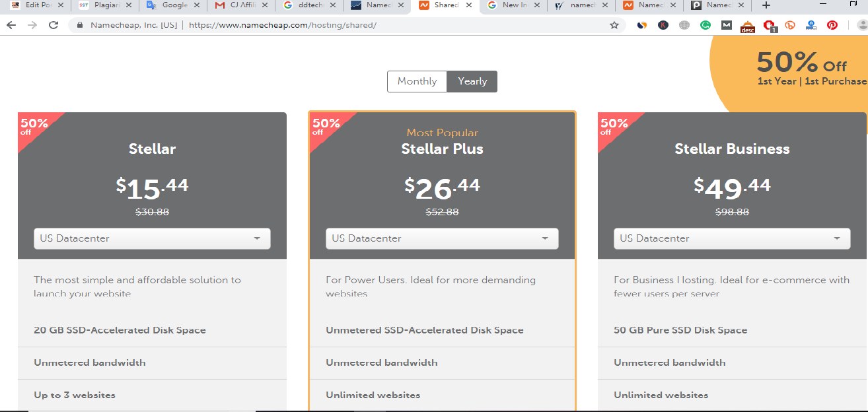Open the orange b circle extension

pos(790,26)
